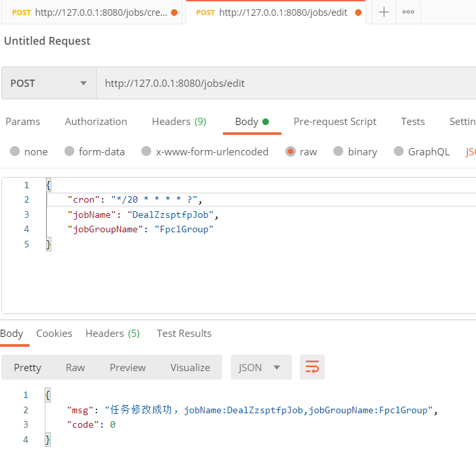Open the response Cookies tab
This screenshot has width=476, height=456.
pyautogui.click(x=54, y=334)
